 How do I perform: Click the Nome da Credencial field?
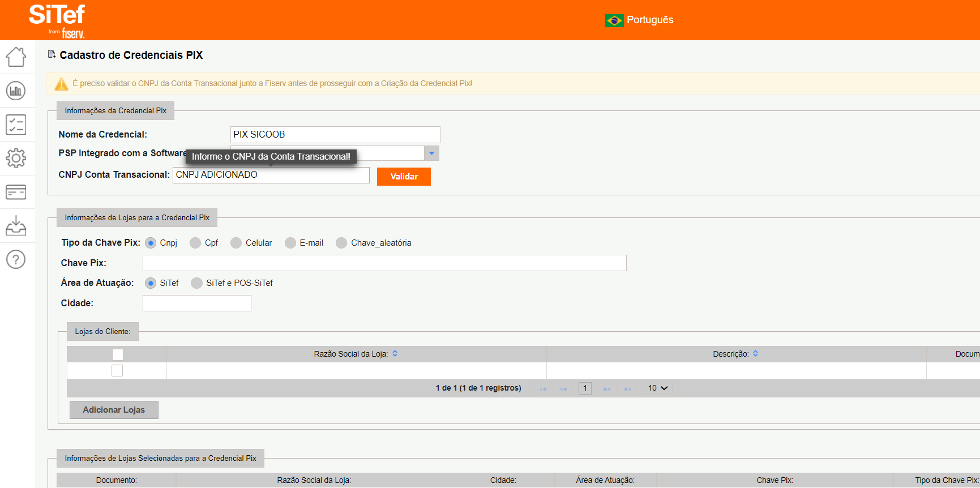(x=335, y=135)
